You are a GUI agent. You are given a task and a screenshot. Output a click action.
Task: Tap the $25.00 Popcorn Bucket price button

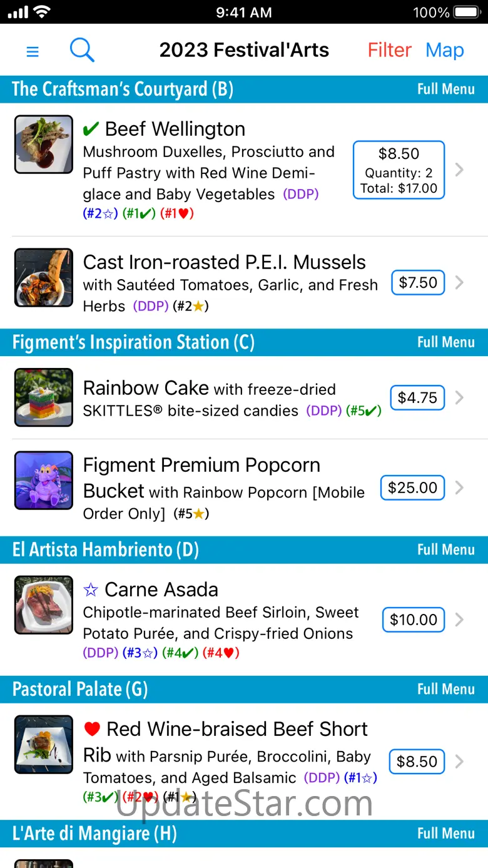point(412,488)
